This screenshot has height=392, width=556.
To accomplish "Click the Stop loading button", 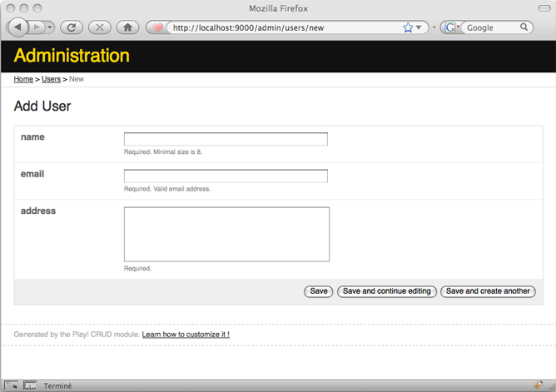I will 99,27.
